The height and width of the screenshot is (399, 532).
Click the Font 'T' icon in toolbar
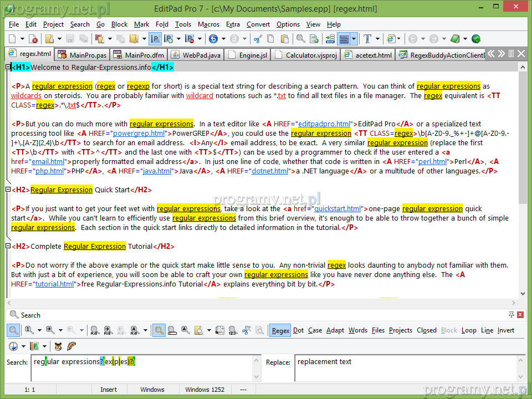click(x=367, y=39)
